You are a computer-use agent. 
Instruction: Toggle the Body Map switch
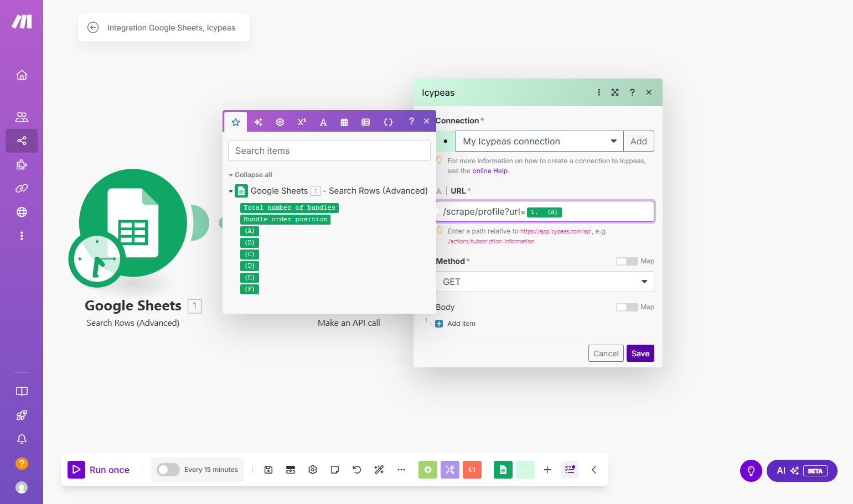click(627, 307)
